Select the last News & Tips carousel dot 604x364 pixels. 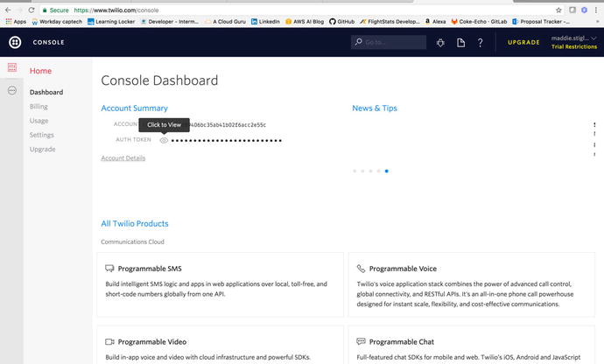pos(387,171)
